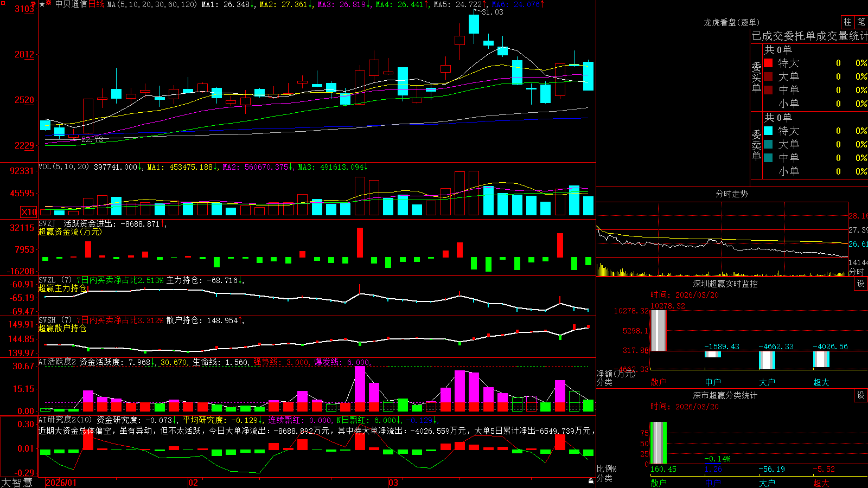Click the SVZJ 活跃资金进出 indicator label
Image resolution: width=868 pixels, height=488 pixels.
tap(76, 223)
